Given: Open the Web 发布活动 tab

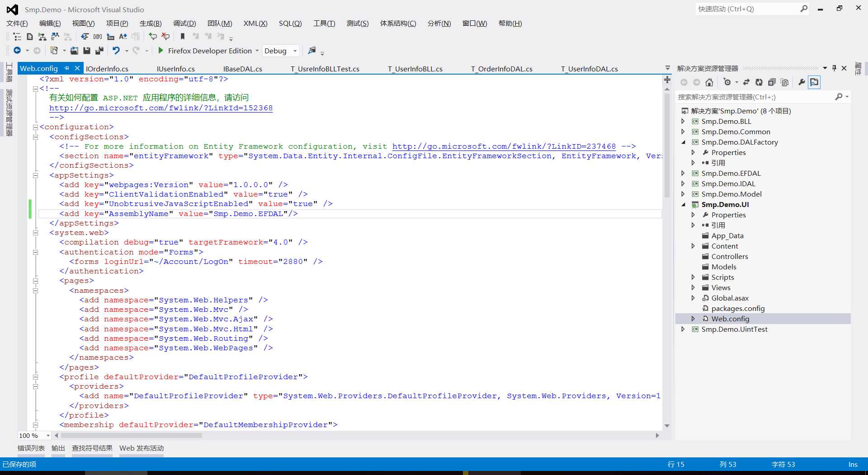Looking at the screenshot, I should pos(142,448).
